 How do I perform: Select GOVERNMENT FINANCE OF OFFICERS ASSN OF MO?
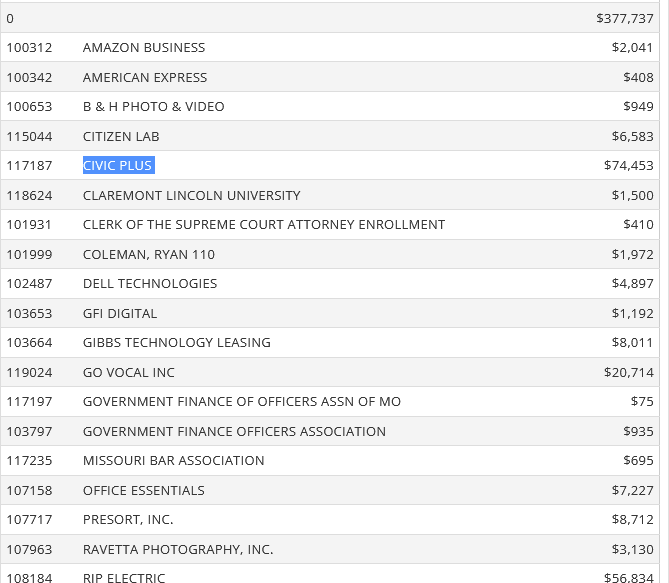[242, 402]
